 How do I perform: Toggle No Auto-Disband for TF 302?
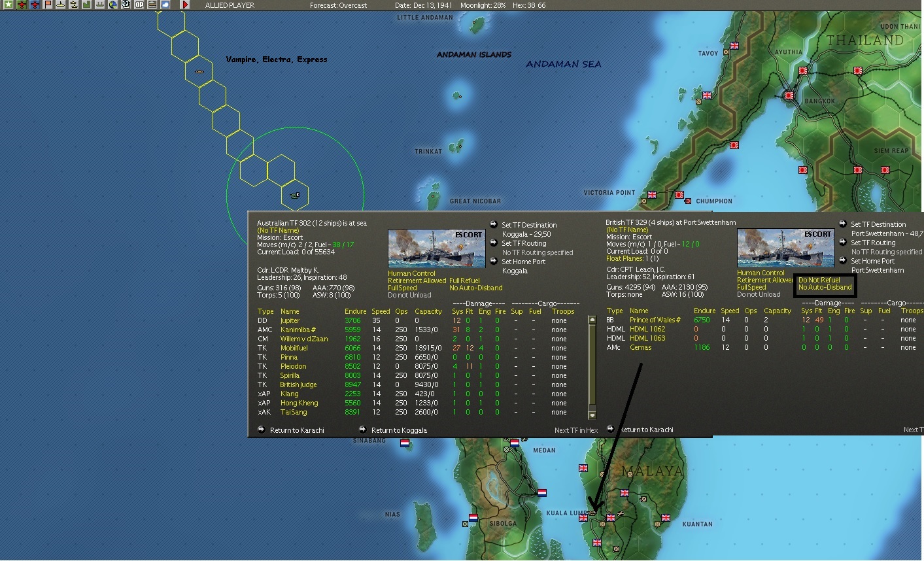[475, 288]
